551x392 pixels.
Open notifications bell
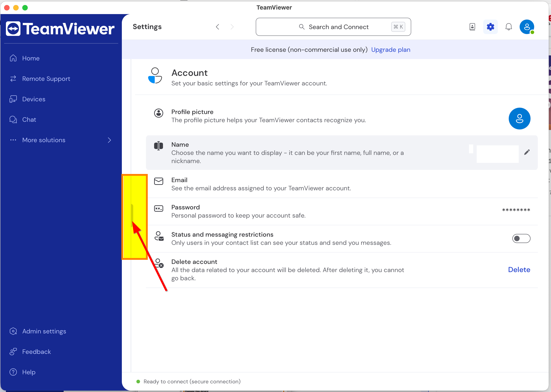(x=509, y=27)
